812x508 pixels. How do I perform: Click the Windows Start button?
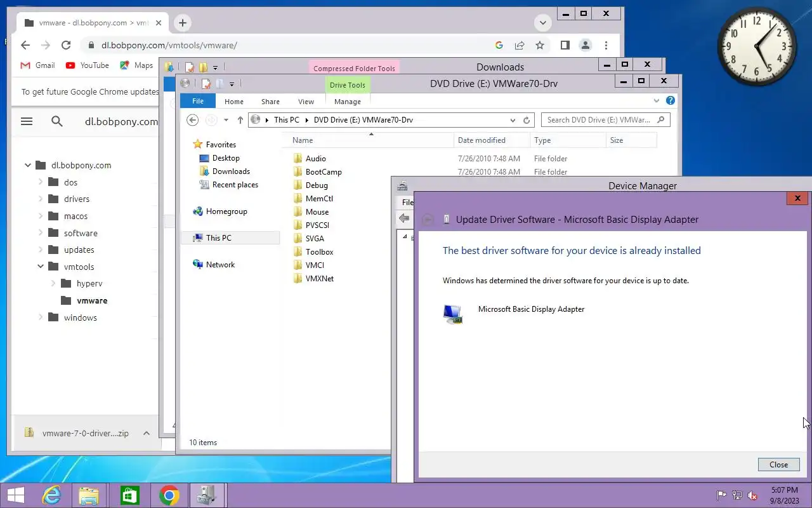click(x=16, y=495)
